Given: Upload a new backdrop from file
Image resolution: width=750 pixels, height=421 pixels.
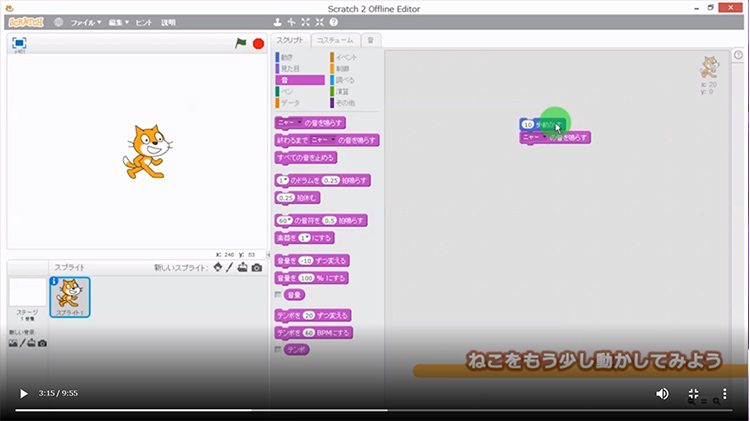Looking at the screenshot, I should pos(31,343).
